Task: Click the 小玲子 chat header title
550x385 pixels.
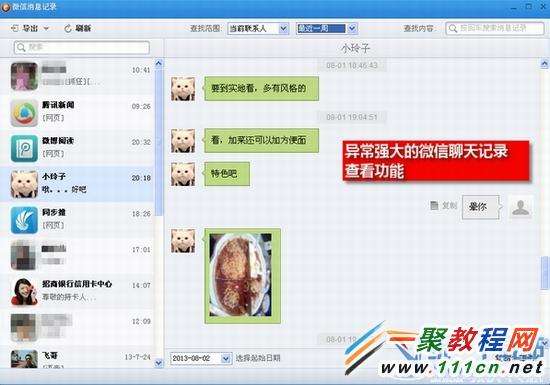Action: (355, 48)
